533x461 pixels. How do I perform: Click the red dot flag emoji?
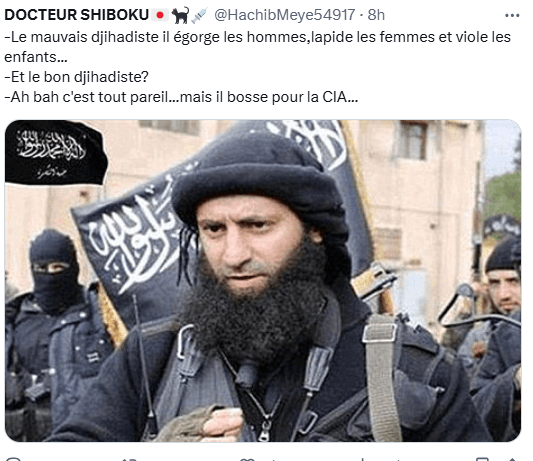coord(160,15)
